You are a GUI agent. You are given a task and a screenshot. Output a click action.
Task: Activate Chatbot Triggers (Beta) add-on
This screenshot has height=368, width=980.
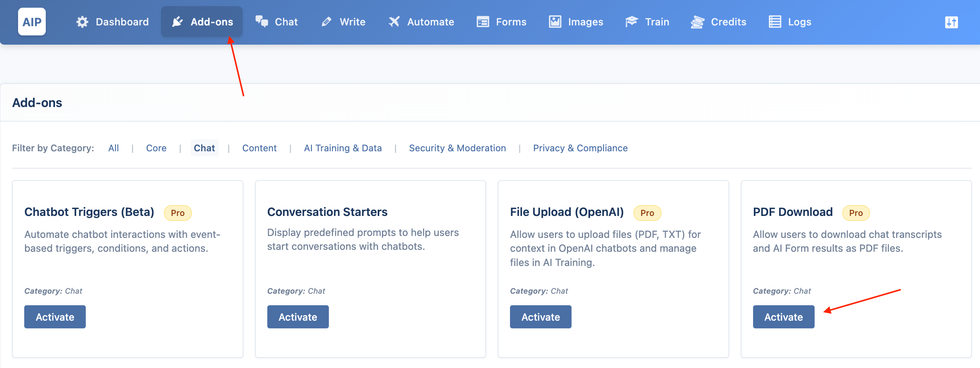55,317
